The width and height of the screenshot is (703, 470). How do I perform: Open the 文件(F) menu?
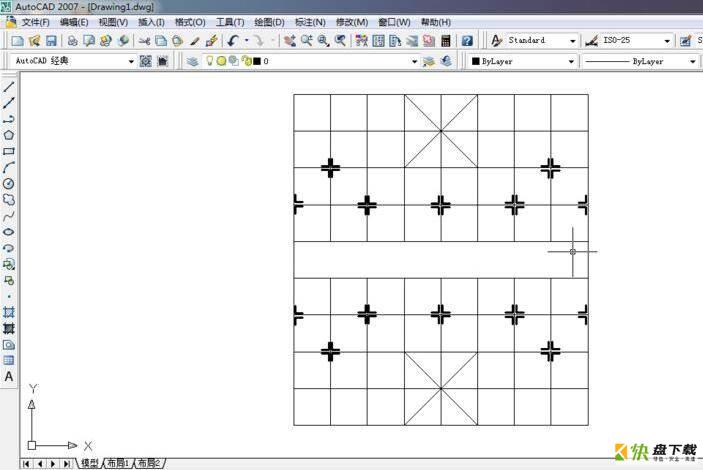pyautogui.click(x=35, y=22)
